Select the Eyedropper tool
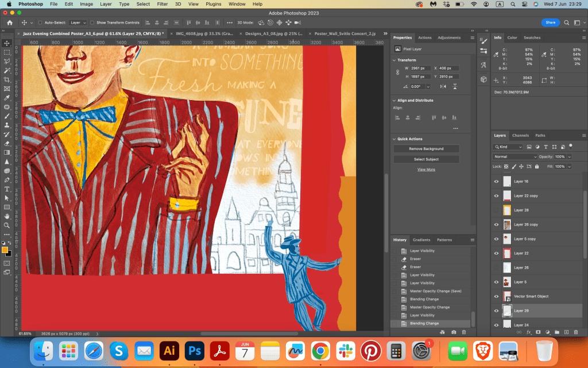Screen dimensions: 588x368 click(7, 98)
